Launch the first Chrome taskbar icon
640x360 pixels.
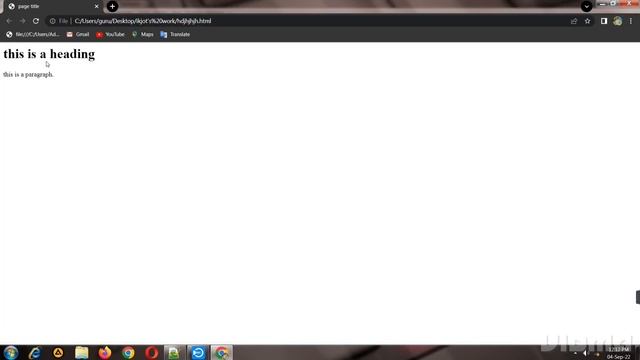tap(128, 353)
